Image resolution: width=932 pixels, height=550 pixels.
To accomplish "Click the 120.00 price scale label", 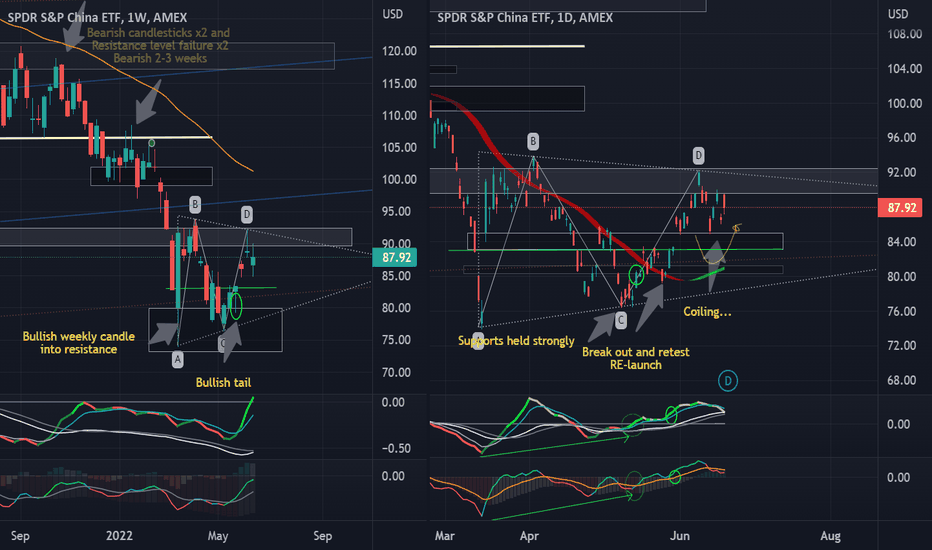I will pyautogui.click(x=399, y=52).
